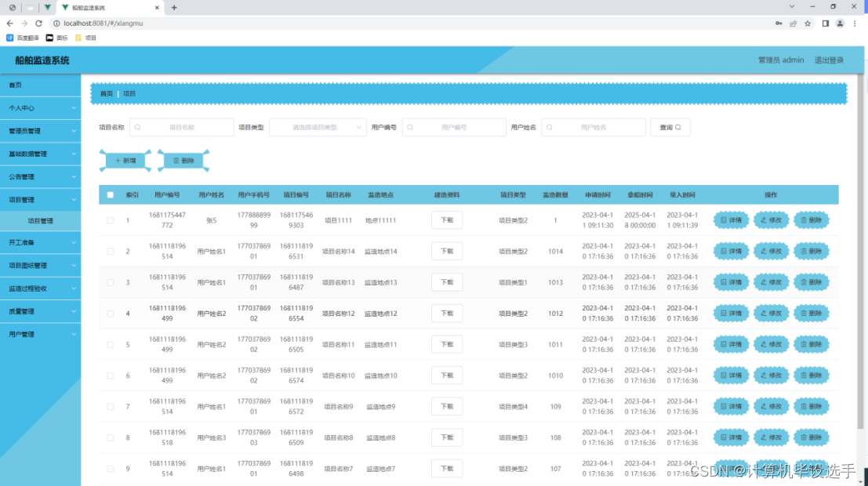
Task: Expand the 个人中心 sidebar menu
Action: [41, 108]
